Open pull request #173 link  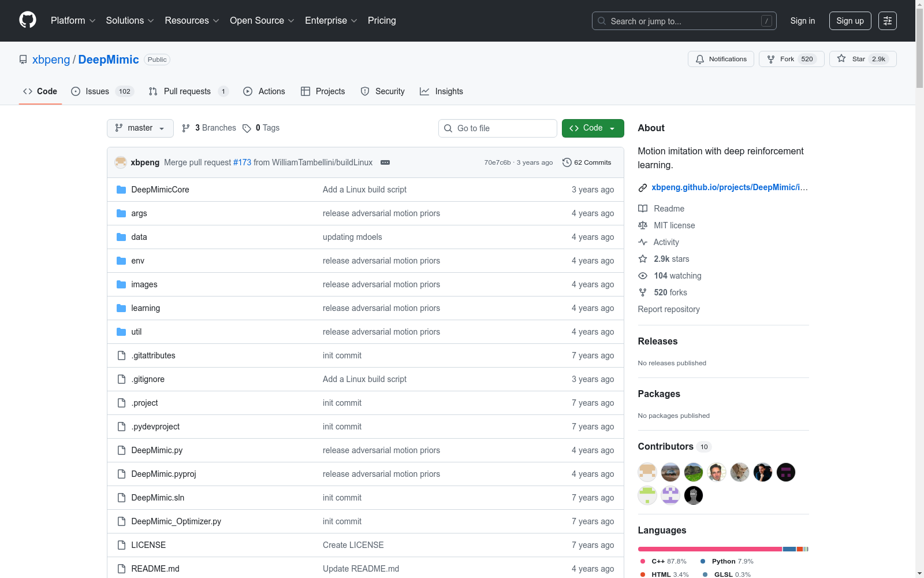(x=242, y=162)
